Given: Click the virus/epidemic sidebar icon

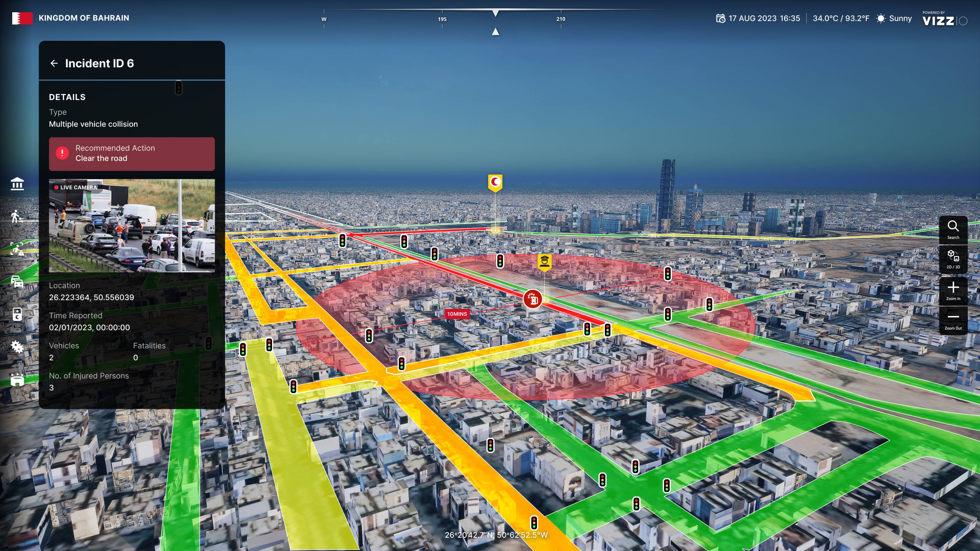Looking at the screenshot, I should tap(17, 347).
